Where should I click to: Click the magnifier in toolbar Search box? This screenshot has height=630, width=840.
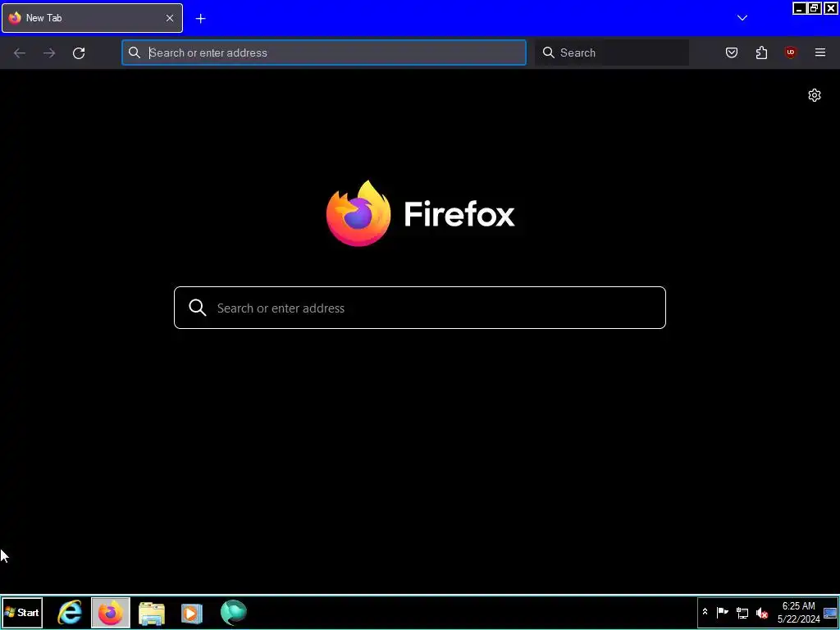(x=549, y=52)
